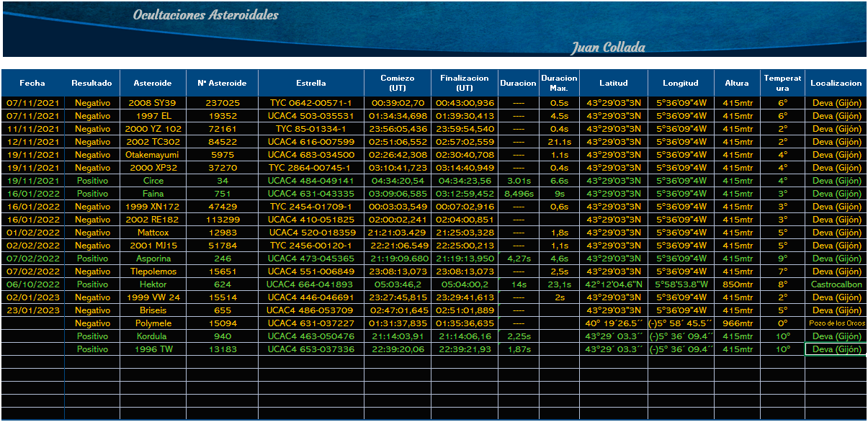This screenshot has height=422, width=868.
Task: Click the "Ocultaciones Asteroidales" title
Action: tap(206, 15)
